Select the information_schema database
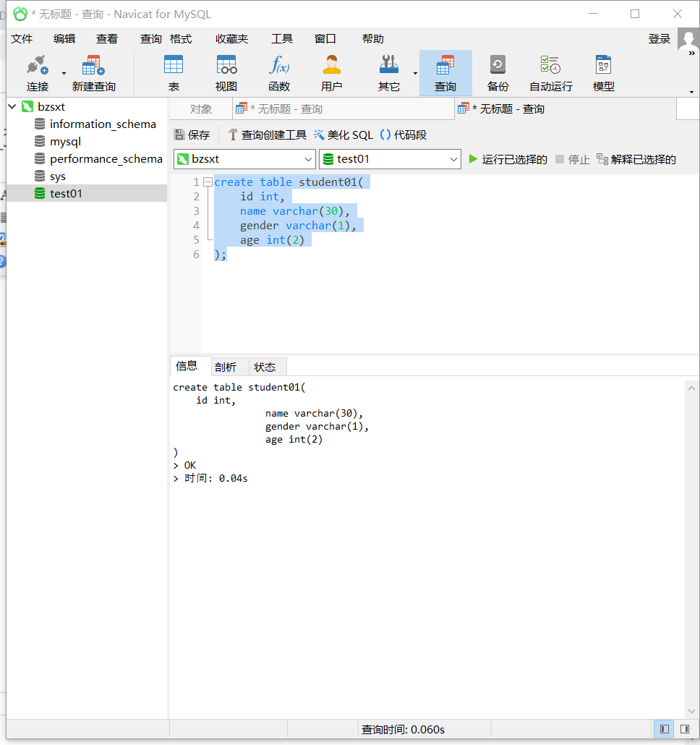The width and height of the screenshot is (700, 745). (103, 124)
